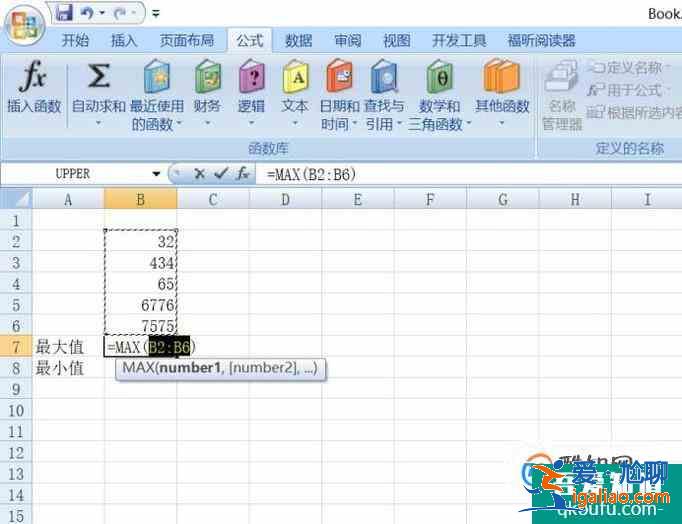Open Customize Quick Access Toolbar menu
This screenshot has width=682, height=524.
tap(156, 14)
